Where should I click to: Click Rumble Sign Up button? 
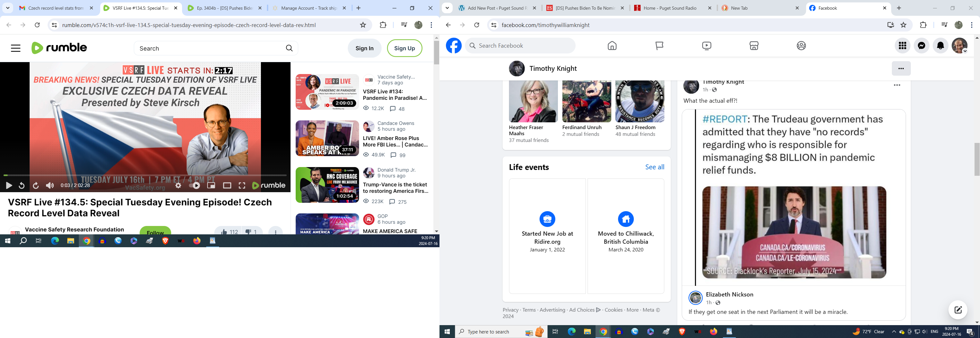[x=404, y=48]
